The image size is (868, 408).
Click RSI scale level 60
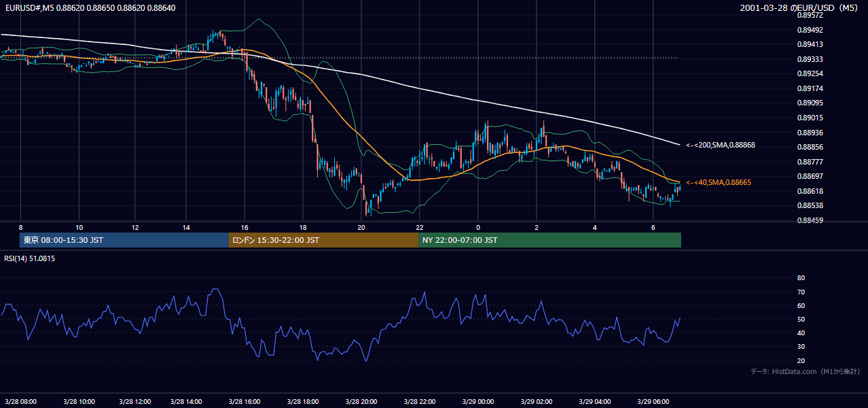(801, 305)
